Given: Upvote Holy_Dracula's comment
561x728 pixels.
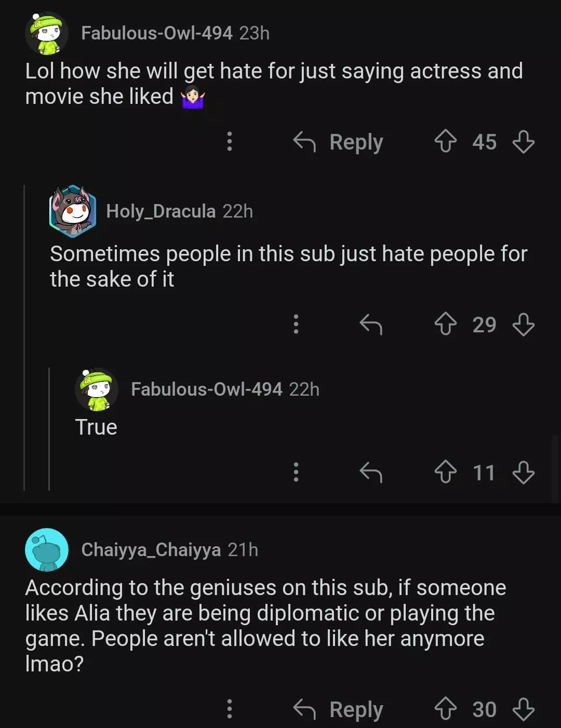Looking at the screenshot, I should pyautogui.click(x=445, y=325).
